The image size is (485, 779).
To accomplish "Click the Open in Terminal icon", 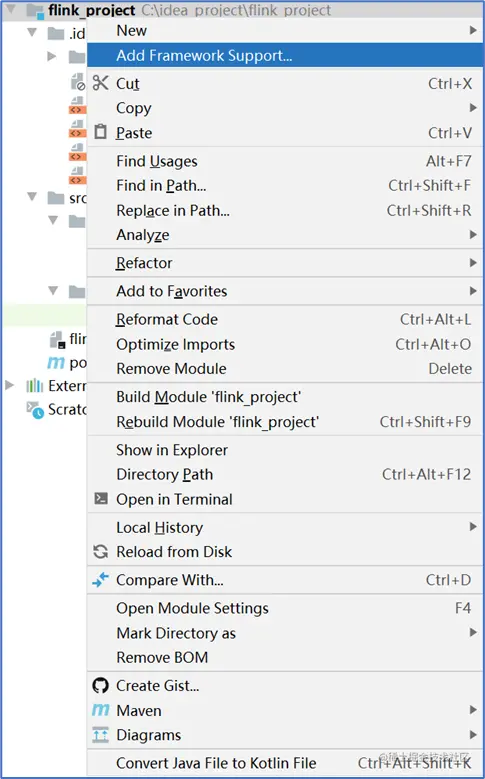I will [x=101, y=498].
